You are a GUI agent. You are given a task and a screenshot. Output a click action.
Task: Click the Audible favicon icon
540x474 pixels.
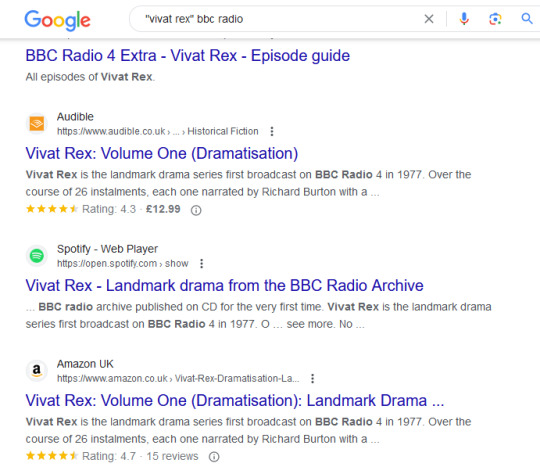click(37, 124)
